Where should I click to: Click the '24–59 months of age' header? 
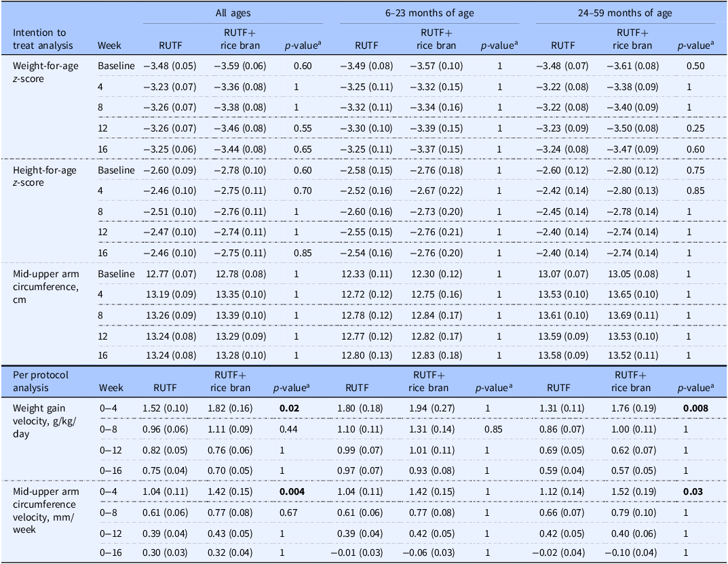[x=626, y=13]
